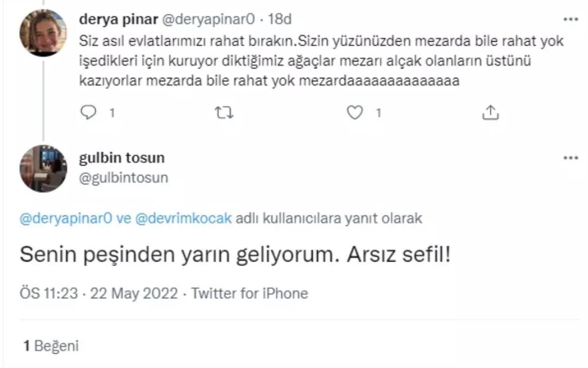This screenshot has height=368, width=588.
Task: Open the @gulbintosun handle below the name
Action: [123, 177]
